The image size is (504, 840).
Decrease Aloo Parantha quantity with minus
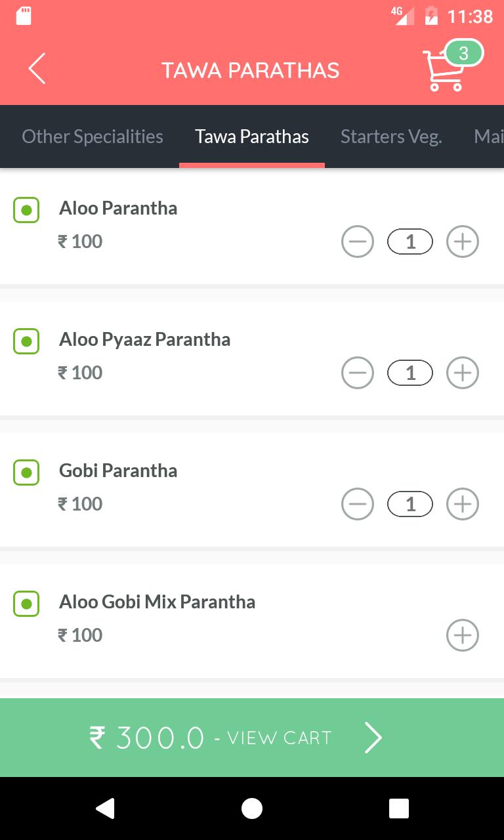[x=358, y=241]
